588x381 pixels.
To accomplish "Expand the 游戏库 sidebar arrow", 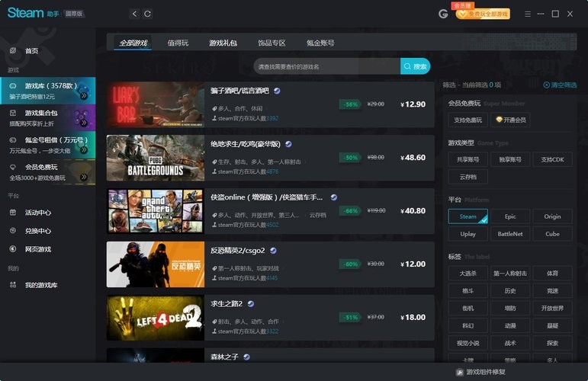I will pyautogui.click(x=84, y=96).
